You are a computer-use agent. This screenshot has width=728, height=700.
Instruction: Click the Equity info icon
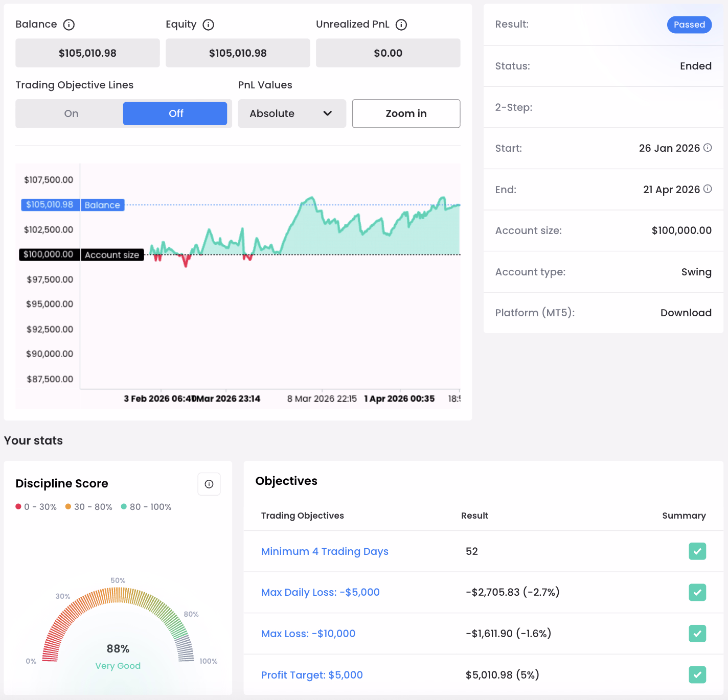click(x=209, y=25)
